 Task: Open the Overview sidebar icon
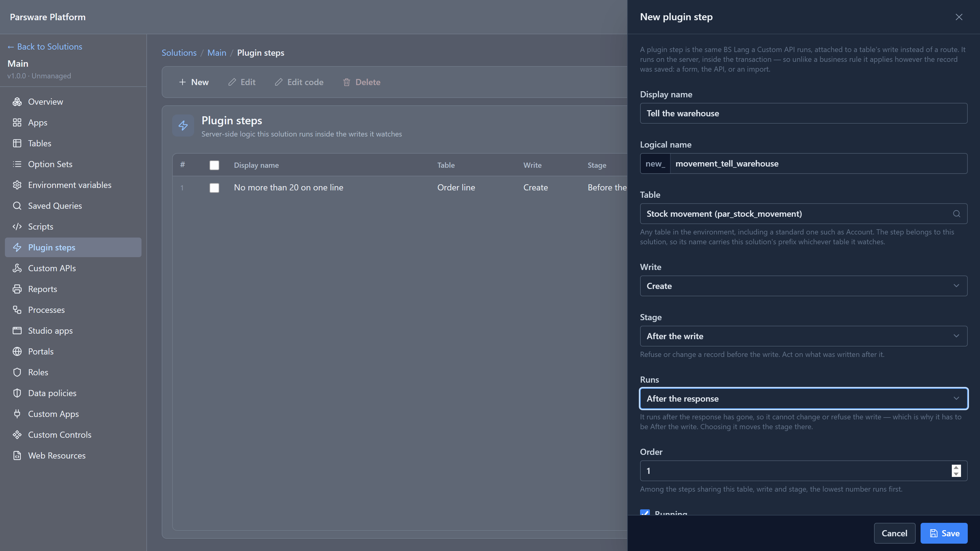pos(17,102)
